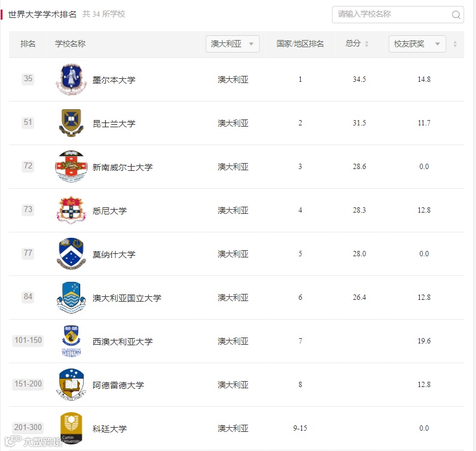The height and width of the screenshot is (451, 476).
Task: Sort by 总分 column arrows
Action: click(367, 44)
